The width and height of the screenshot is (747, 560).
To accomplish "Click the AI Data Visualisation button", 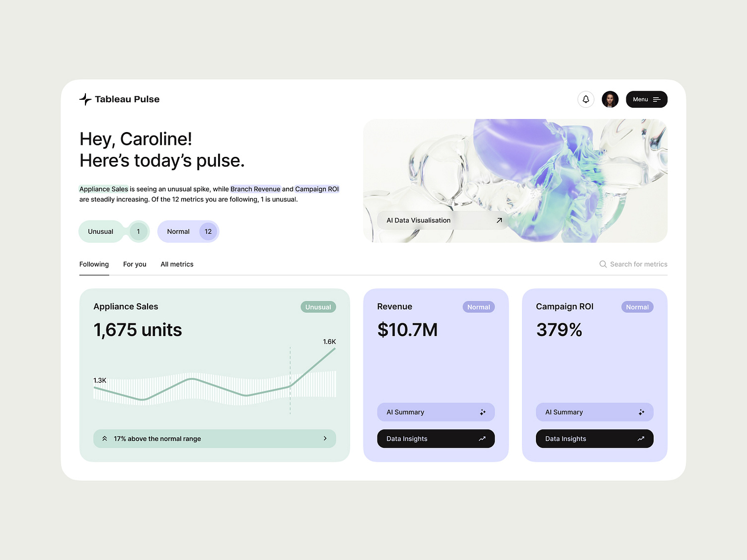I will click(x=442, y=220).
